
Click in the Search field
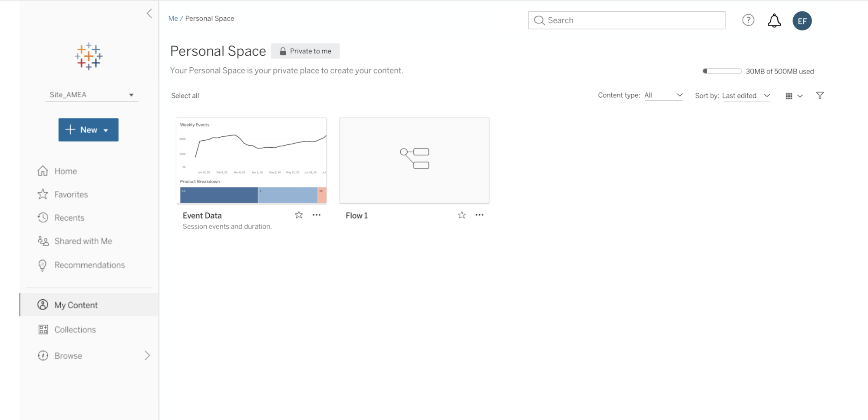click(x=627, y=20)
